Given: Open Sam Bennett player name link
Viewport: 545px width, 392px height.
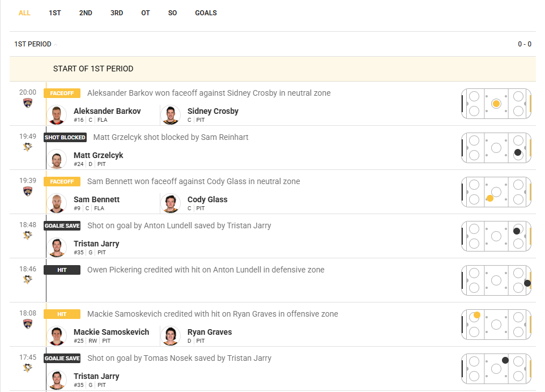Looking at the screenshot, I should (97, 199).
